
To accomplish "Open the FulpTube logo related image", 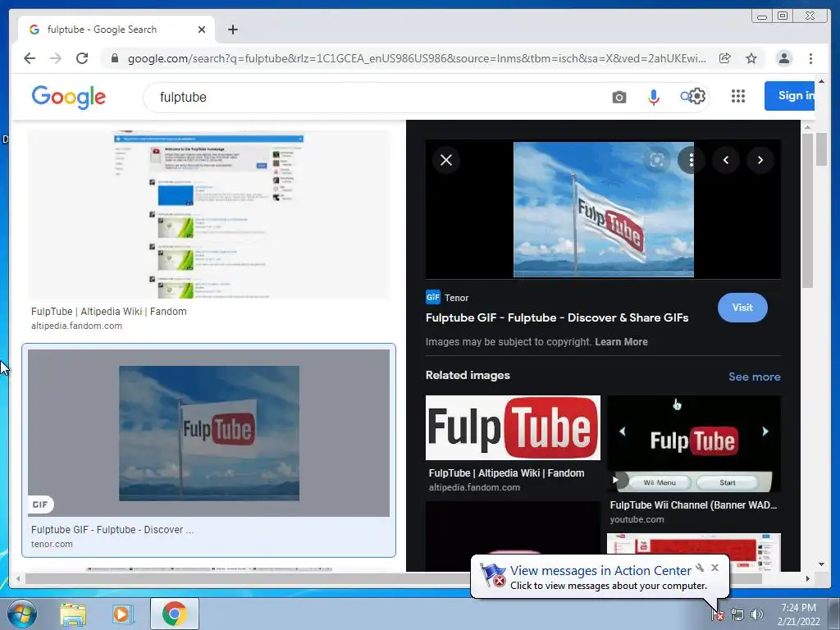I will (x=513, y=427).
